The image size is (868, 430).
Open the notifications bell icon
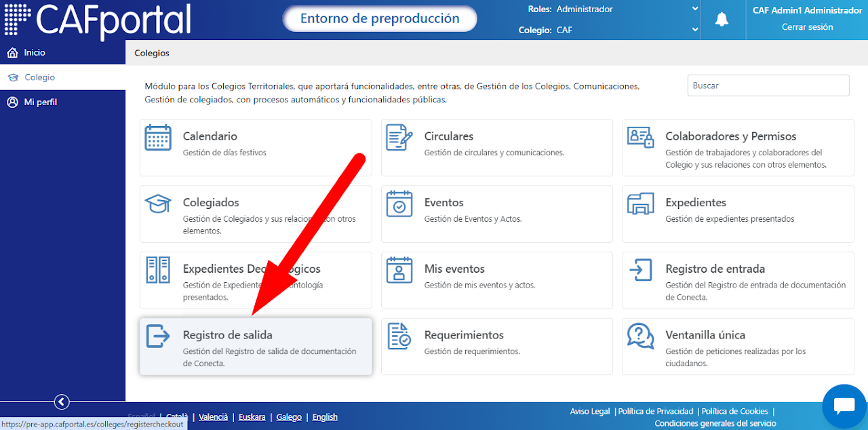722,20
